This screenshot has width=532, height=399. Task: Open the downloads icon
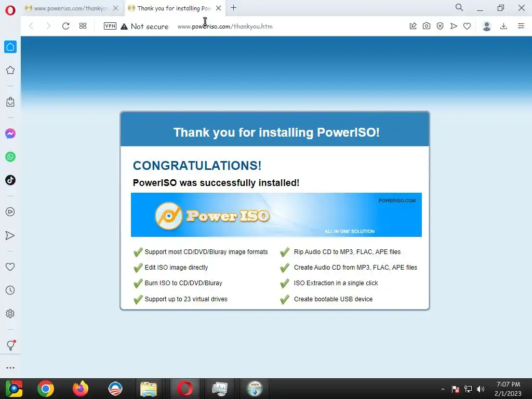(504, 26)
